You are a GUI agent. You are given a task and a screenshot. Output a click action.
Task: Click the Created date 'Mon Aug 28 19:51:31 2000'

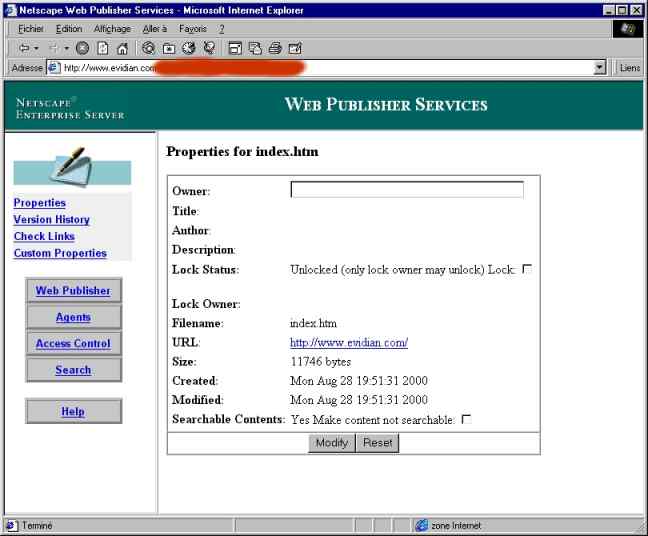click(x=359, y=381)
